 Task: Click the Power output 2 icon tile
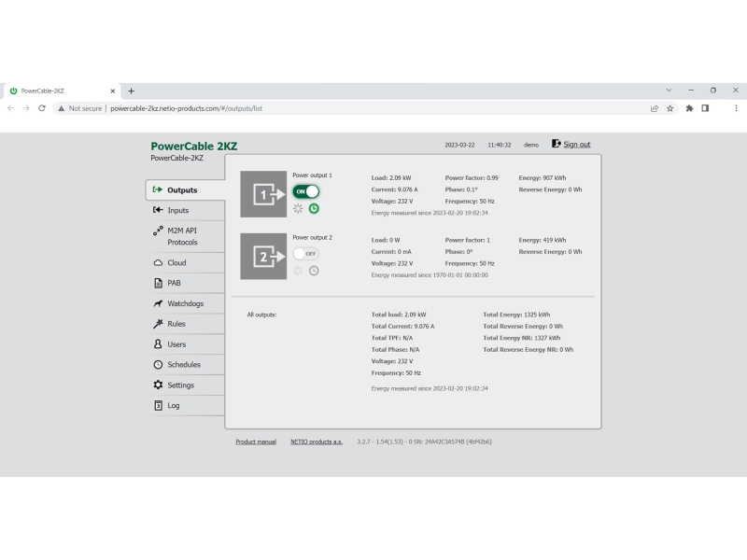263,256
